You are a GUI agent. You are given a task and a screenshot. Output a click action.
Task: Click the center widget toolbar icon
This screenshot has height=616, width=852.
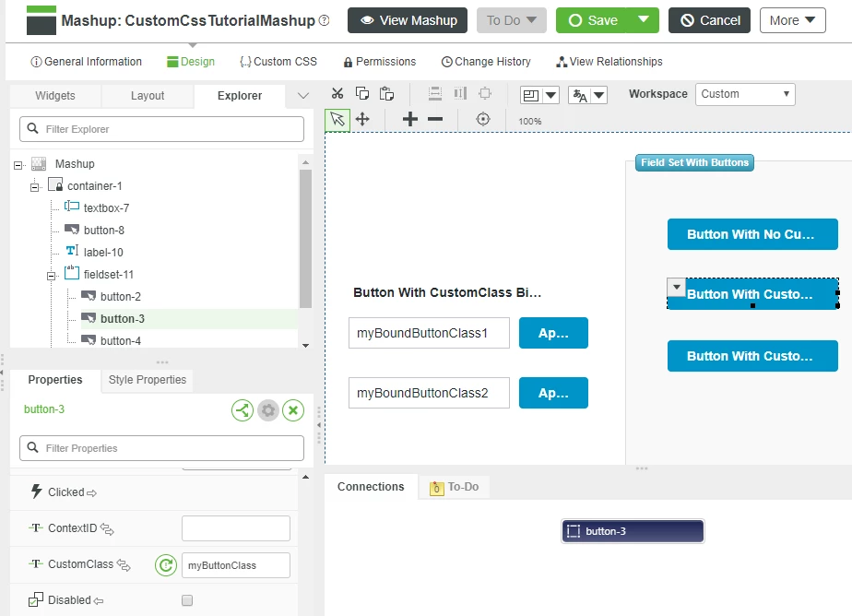pyautogui.click(x=485, y=93)
